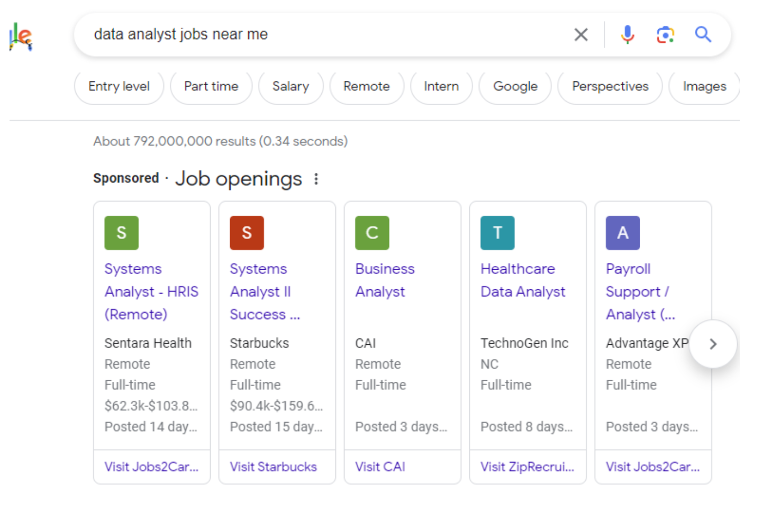
Task: Select the Salary filter chip
Action: pos(290,86)
